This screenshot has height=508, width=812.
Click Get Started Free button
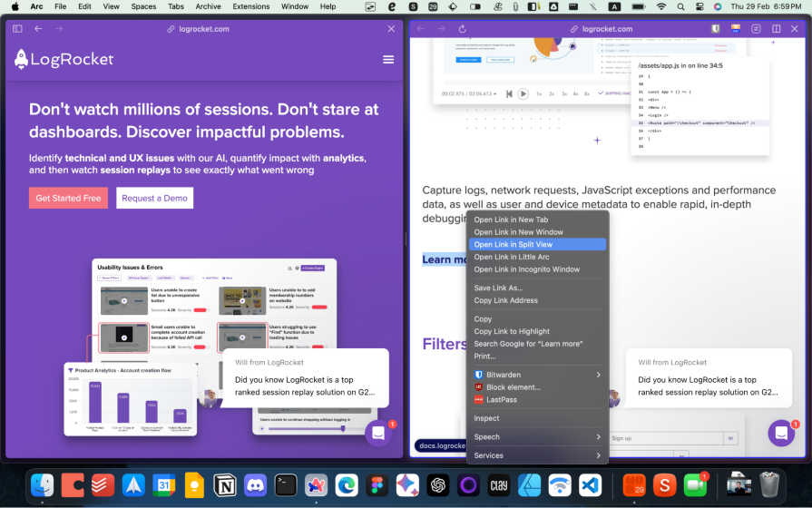tap(68, 198)
